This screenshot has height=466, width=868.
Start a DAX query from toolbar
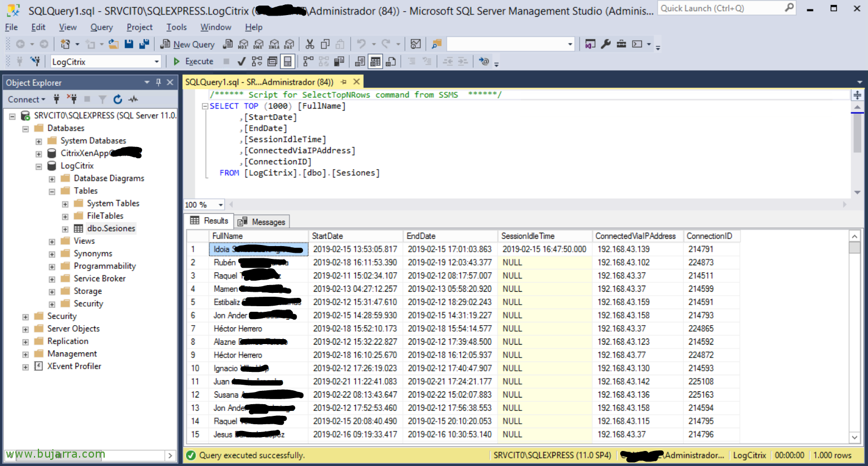point(289,45)
